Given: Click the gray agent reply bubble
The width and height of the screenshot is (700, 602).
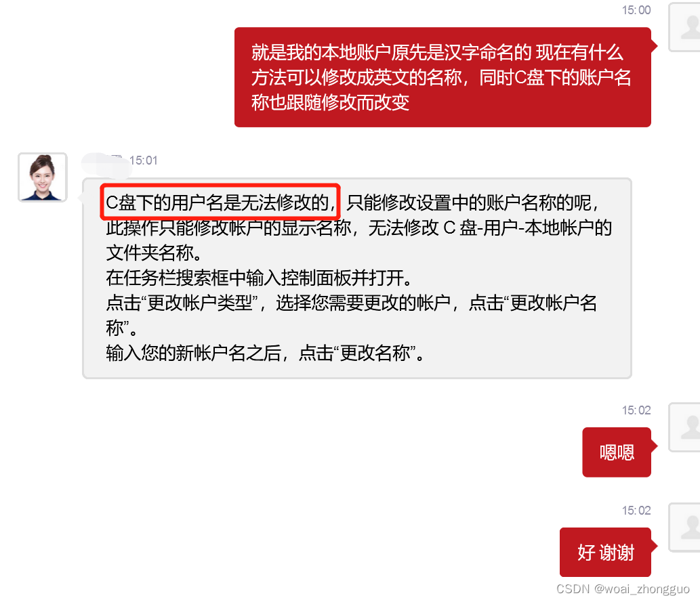Looking at the screenshot, I should point(357,278).
